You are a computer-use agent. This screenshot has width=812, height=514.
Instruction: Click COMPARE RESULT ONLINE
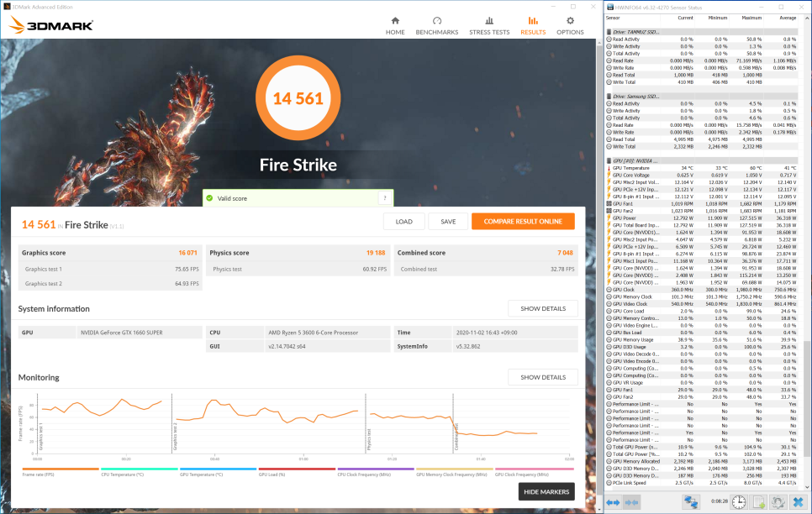click(523, 222)
